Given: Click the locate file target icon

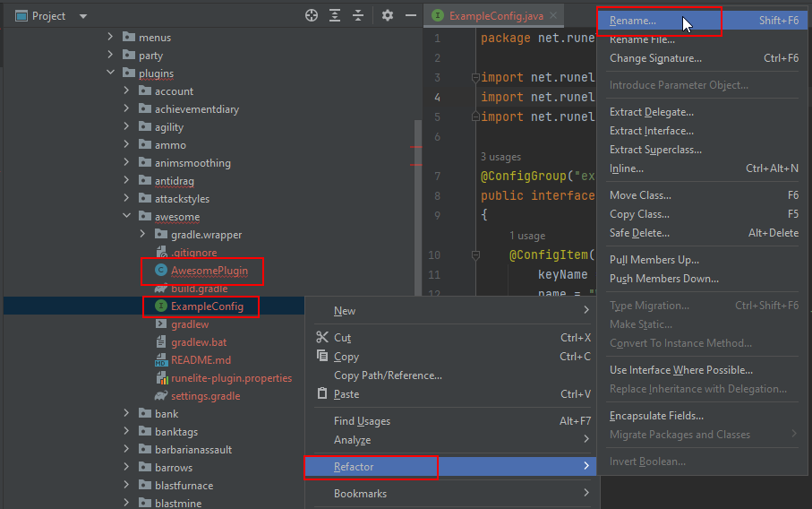Looking at the screenshot, I should click(312, 15).
